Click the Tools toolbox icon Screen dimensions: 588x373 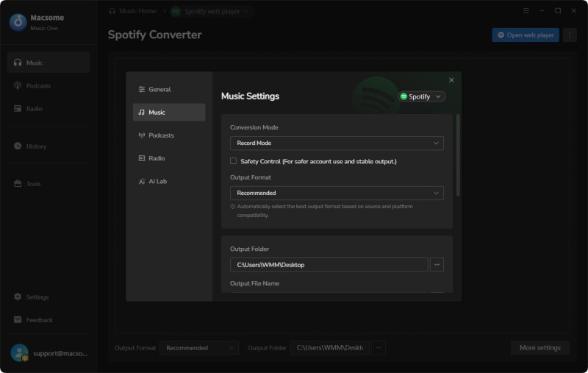coord(18,183)
